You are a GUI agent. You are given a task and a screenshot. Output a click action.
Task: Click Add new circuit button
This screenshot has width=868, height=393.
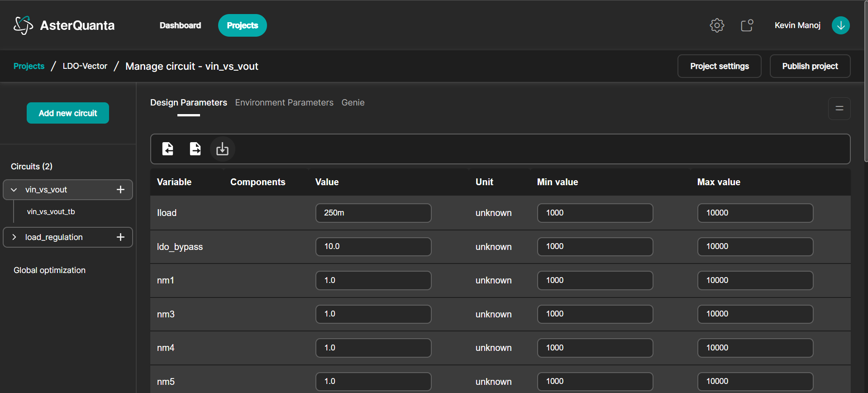click(68, 113)
